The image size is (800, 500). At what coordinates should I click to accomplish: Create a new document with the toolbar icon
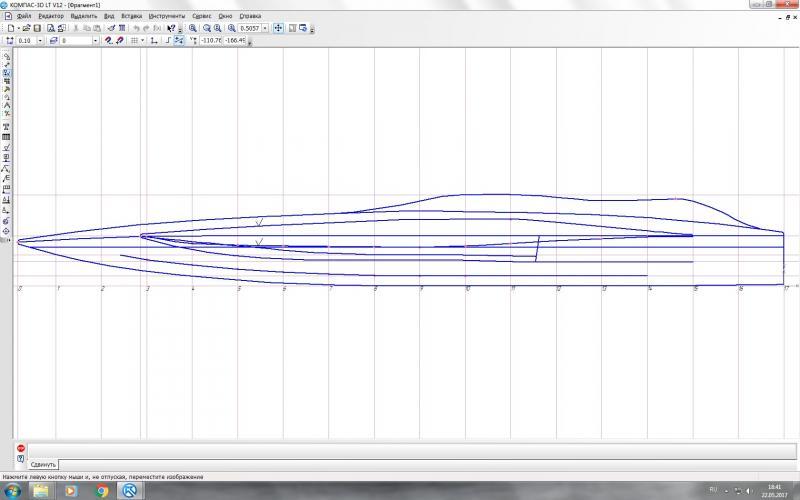10,29
